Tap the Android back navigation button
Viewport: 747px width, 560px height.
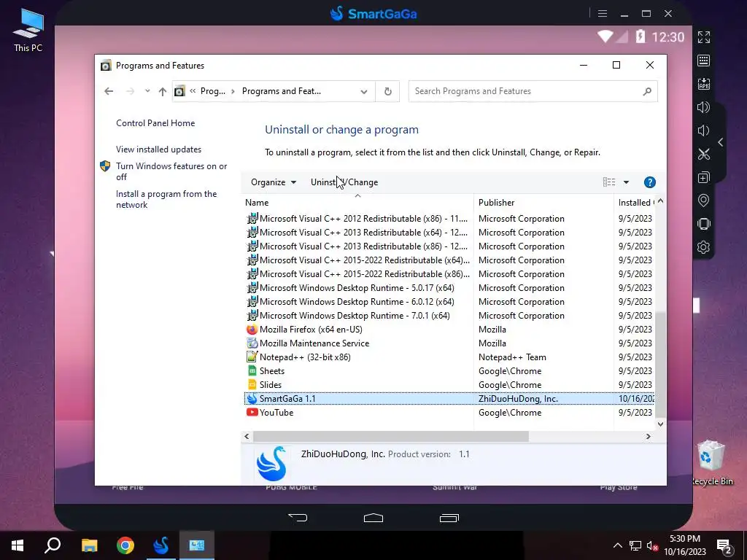coord(298,518)
